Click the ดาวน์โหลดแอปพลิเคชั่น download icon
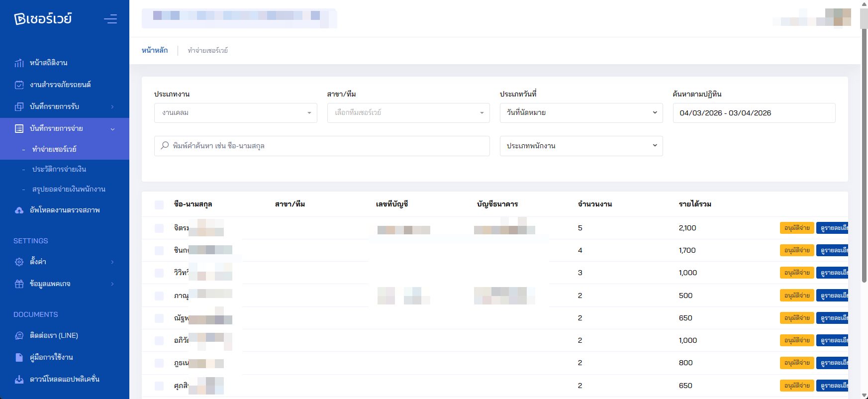868x399 pixels. click(19, 379)
